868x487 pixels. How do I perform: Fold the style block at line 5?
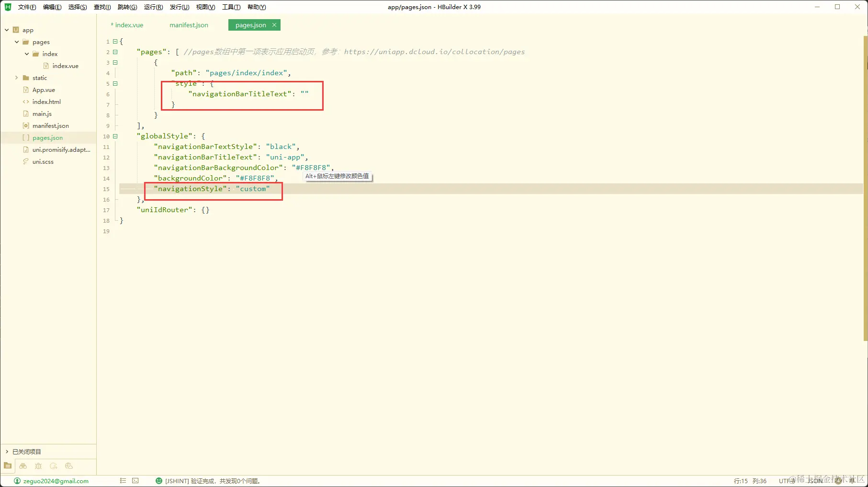point(115,84)
